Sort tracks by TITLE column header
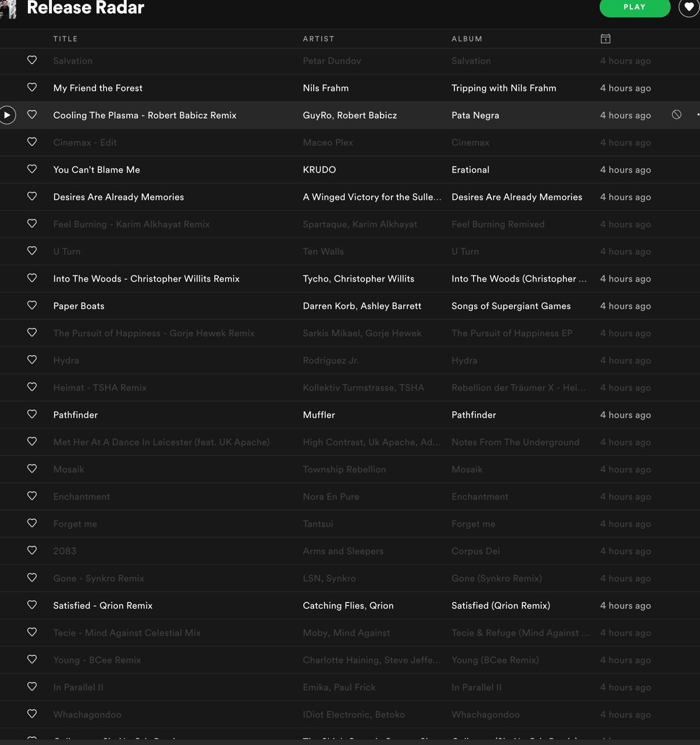700x745 pixels. point(65,38)
